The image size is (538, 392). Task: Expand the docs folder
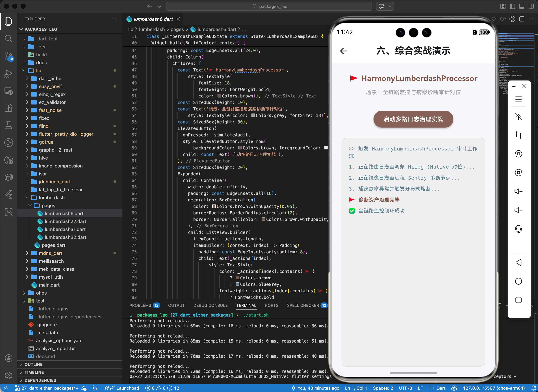[x=41, y=63]
